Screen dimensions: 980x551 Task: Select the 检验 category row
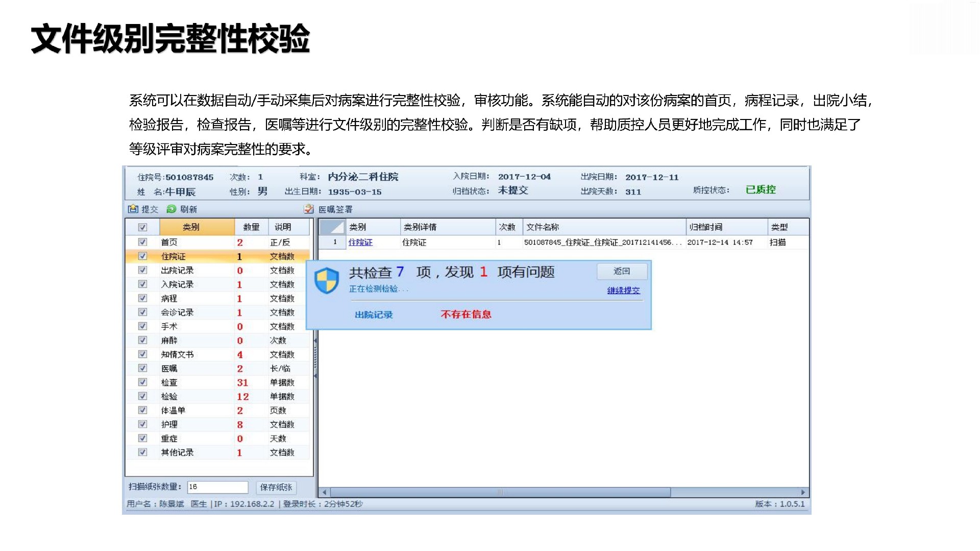(x=169, y=396)
